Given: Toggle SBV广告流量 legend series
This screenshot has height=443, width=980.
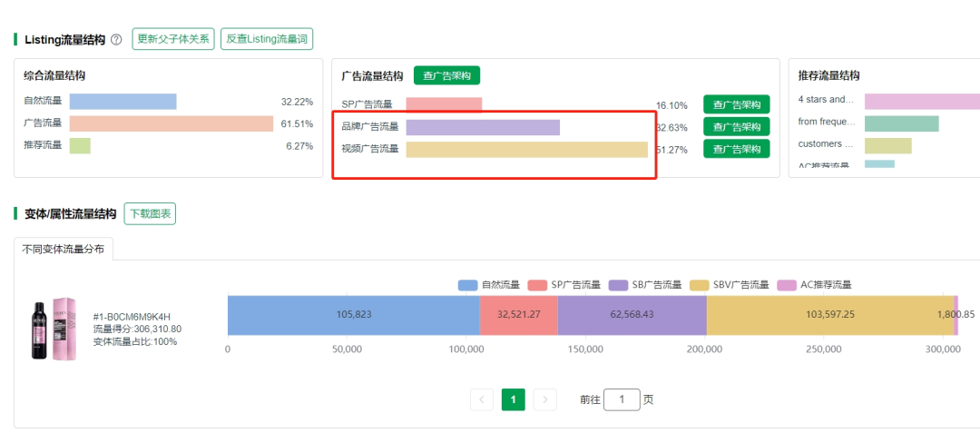Looking at the screenshot, I should pos(729,285).
